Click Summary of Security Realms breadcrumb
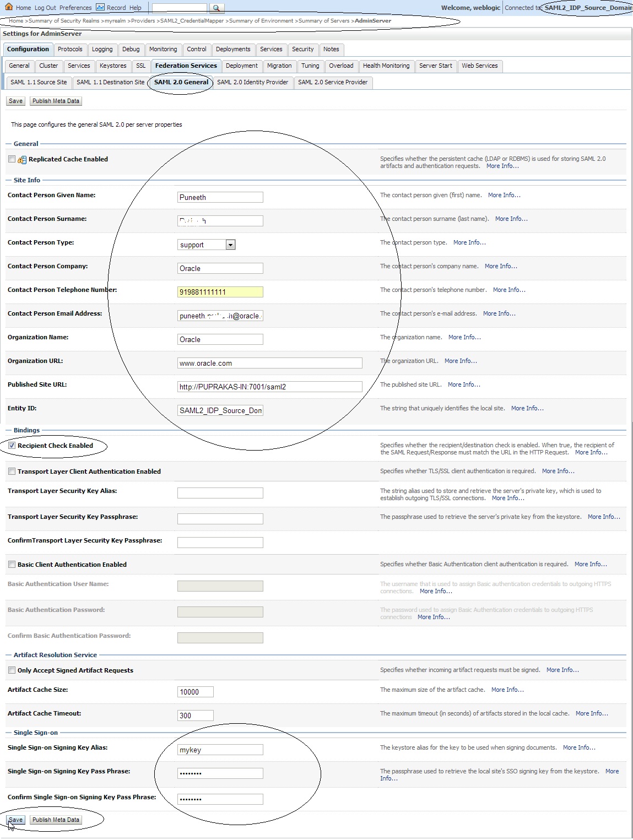The width and height of the screenshot is (633, 840). (x=64, y=21)
